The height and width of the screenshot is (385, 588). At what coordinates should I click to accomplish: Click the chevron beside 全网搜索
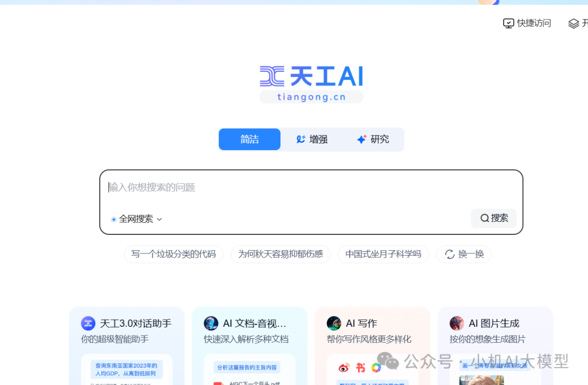coord(160,220)
